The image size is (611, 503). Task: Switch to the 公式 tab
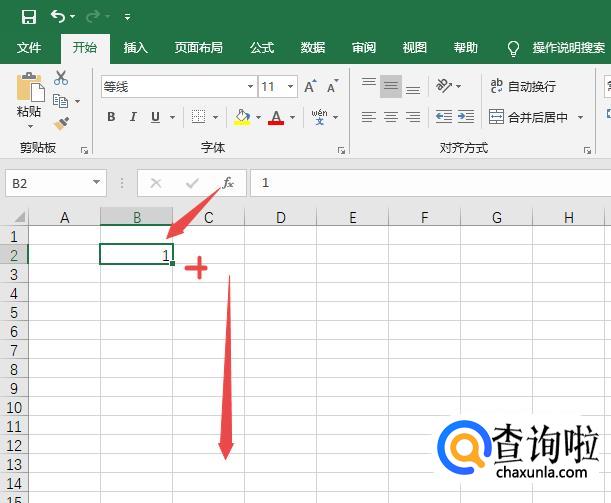pos(262,48)
